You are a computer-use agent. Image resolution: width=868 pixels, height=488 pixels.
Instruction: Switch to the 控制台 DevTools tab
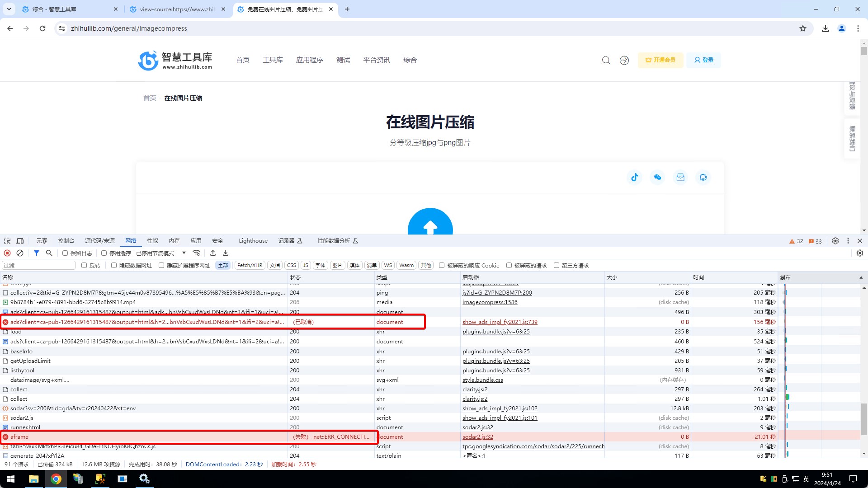tap(66, 241)
